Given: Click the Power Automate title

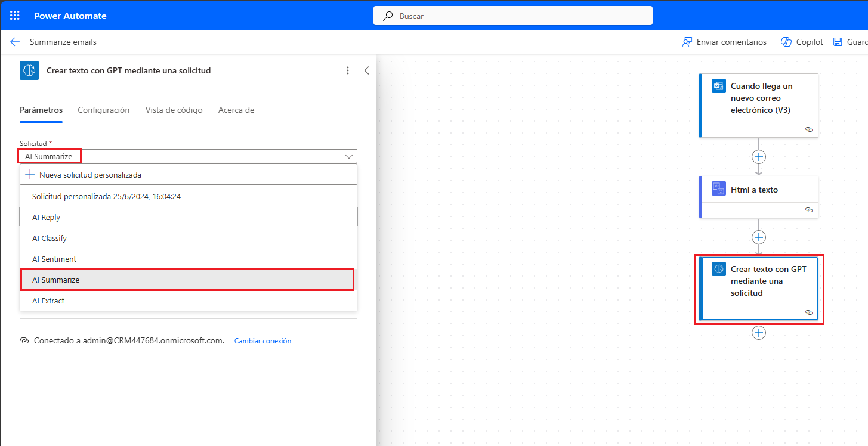Looking at the screenshot, I should point(70,16).
